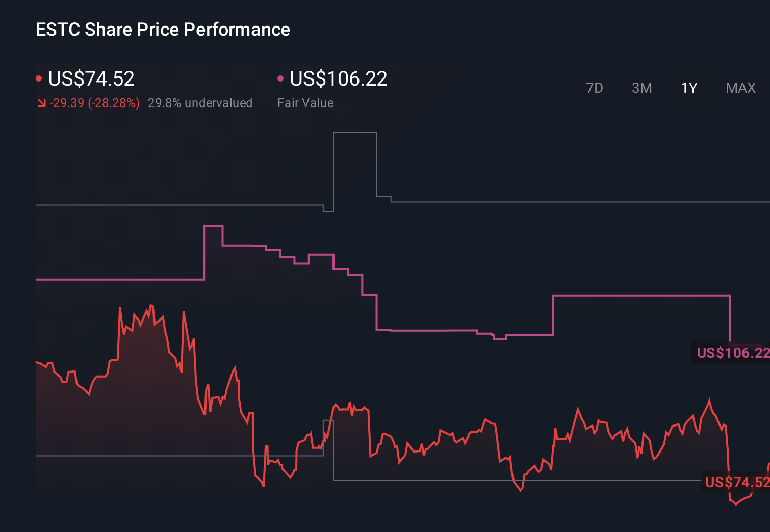Switch to the 1Y view tab

click(x=688, y=88)
